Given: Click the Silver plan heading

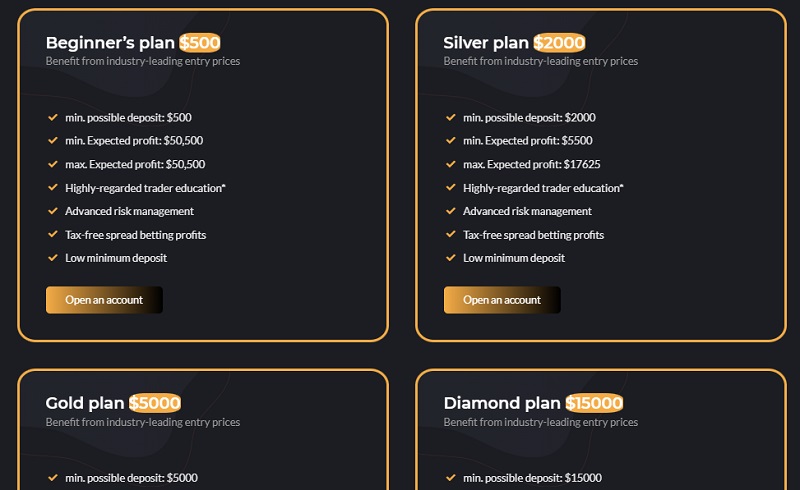Looking at the screenshot, I should coord(486,42).
